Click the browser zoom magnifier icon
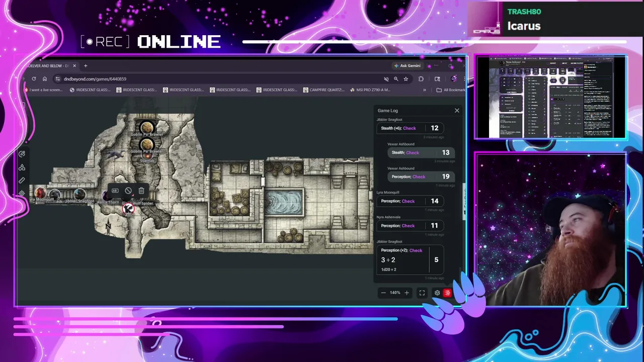Image resolution: width=644 pixels, height=362 pixels. 396,79
